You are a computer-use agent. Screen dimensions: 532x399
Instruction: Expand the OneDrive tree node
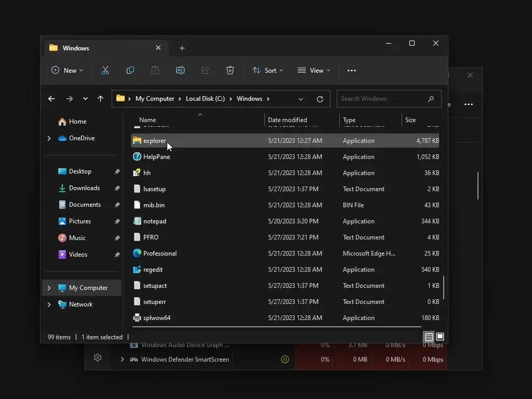click(x=49, y=138)
